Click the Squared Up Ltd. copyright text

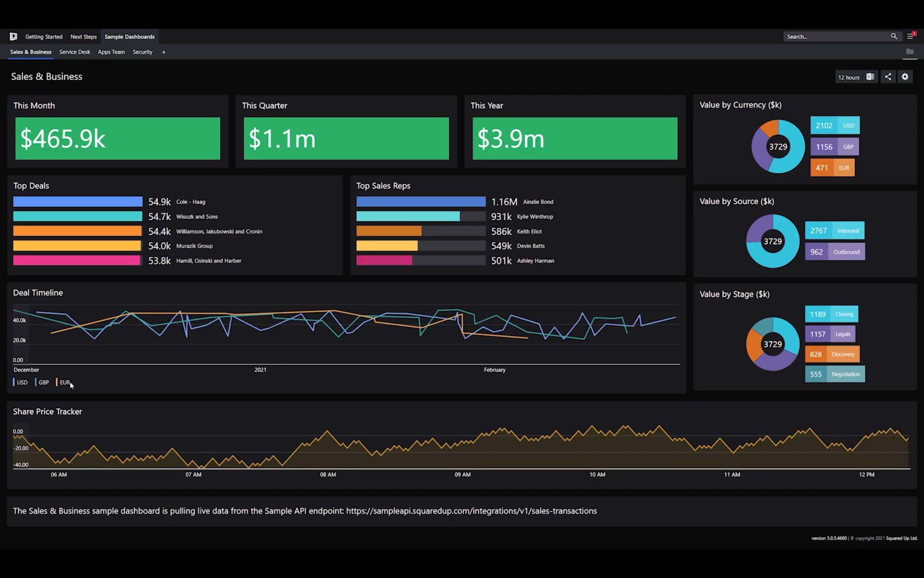click(902, 538)
